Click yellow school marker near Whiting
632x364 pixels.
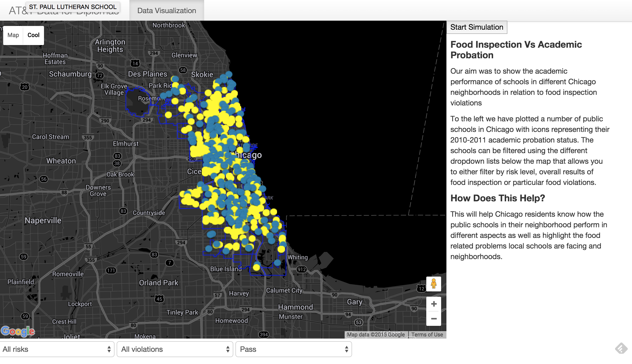coord(281,249)
